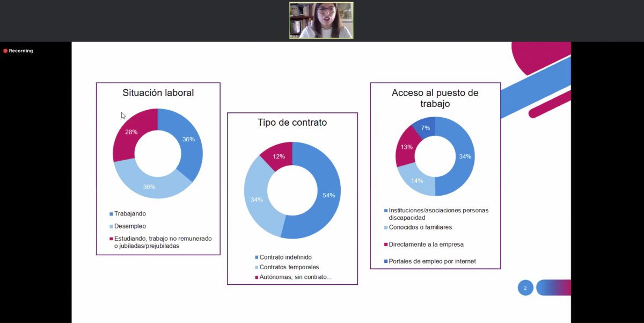Click the slide number 2 circle badge
This screenshot has width=644, height=323.
tap(525, 288)
